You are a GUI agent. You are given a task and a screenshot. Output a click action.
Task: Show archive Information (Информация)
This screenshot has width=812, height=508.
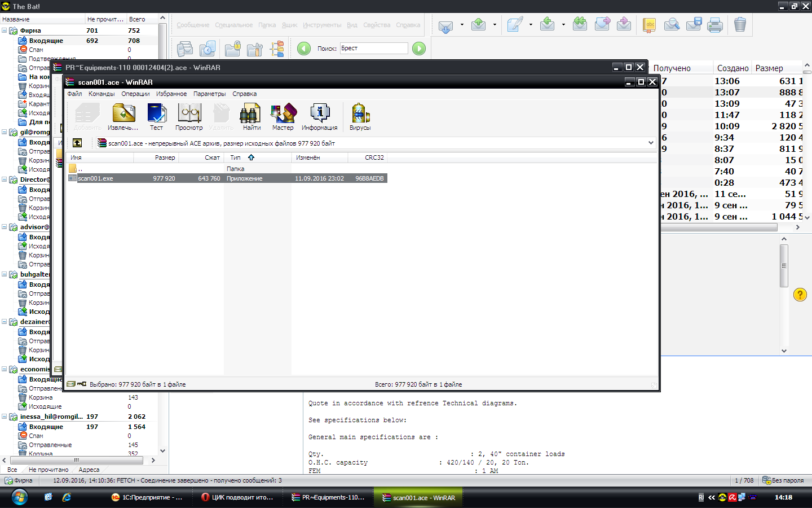[319, 116]
